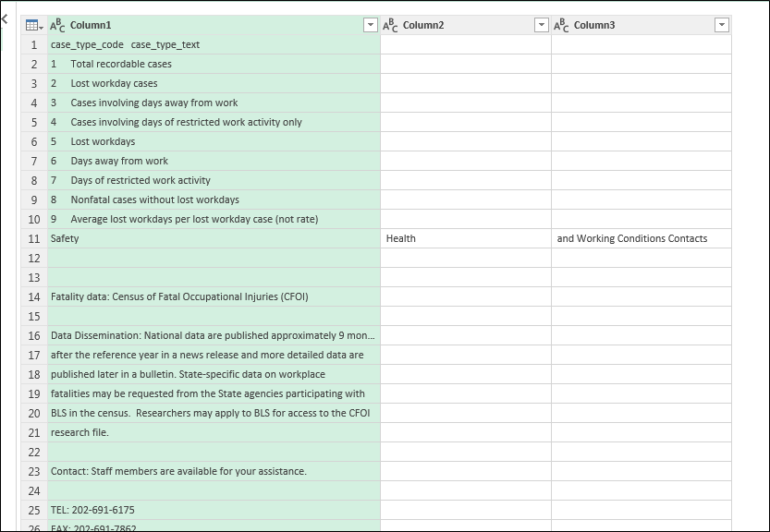This screenshot has height=532, width=770.
Task: Select 'after the reference year in a news release' cell
Action: [214, 355]
